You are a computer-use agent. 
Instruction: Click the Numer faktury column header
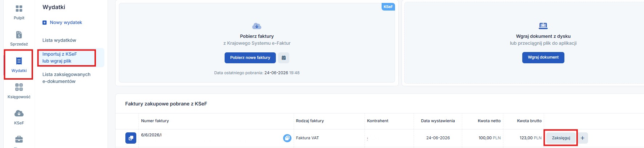(155, 121)
